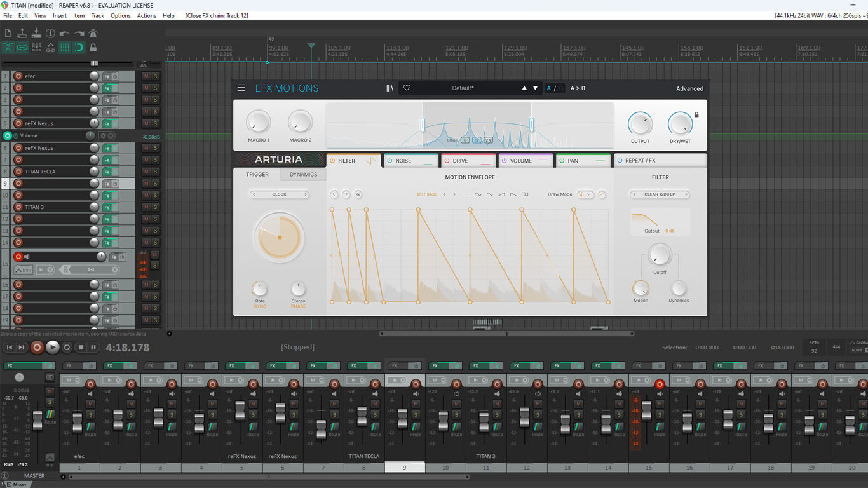Toggle snap magnet toolbar icon
Viewport: 868px width, 488px height.
pos(79,47)
